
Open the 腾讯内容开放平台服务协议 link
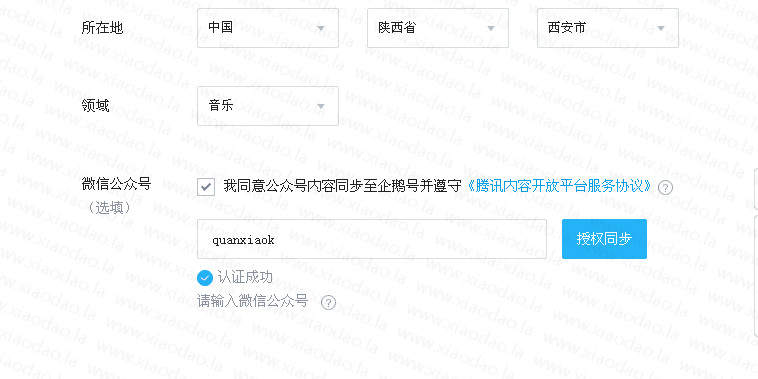pyautogui.click(x=559, y=186)
